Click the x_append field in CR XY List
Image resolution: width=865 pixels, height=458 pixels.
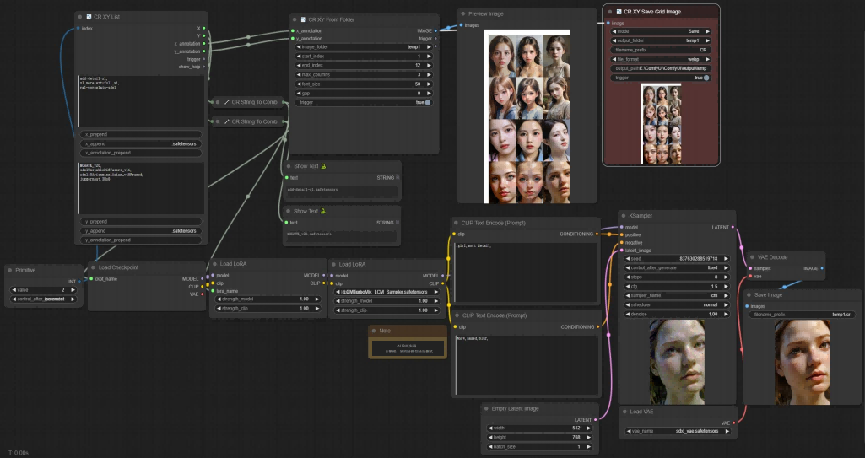coord(141,143)
